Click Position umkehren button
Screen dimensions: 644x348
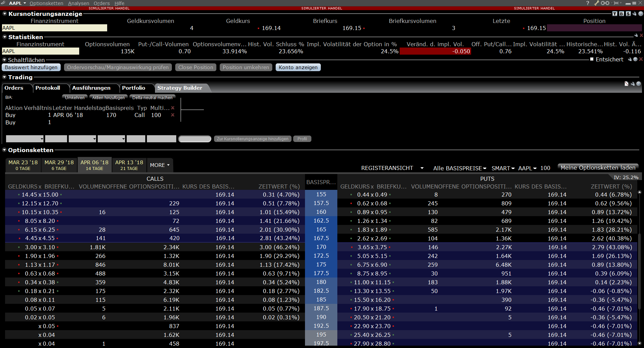[x=246, y=67]
